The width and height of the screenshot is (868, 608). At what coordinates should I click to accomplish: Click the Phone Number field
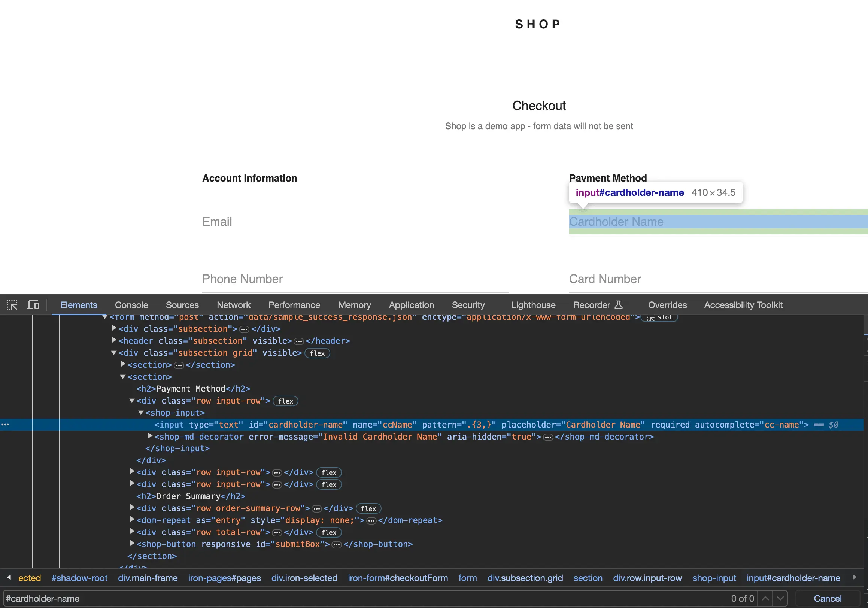click(355, 279)
